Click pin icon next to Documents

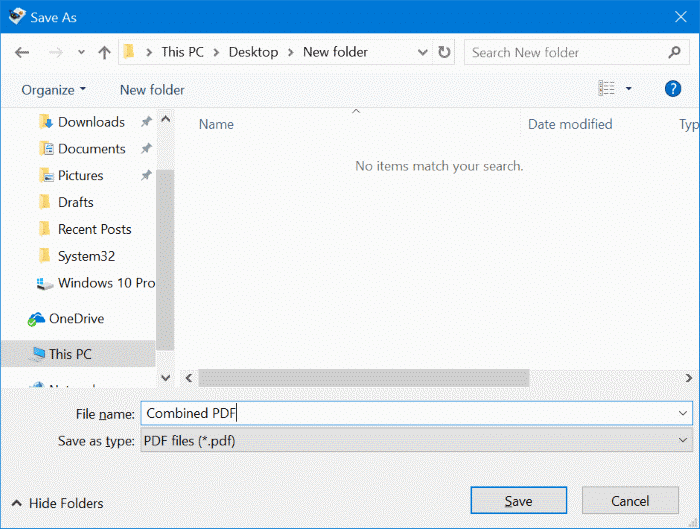[146, 148]
